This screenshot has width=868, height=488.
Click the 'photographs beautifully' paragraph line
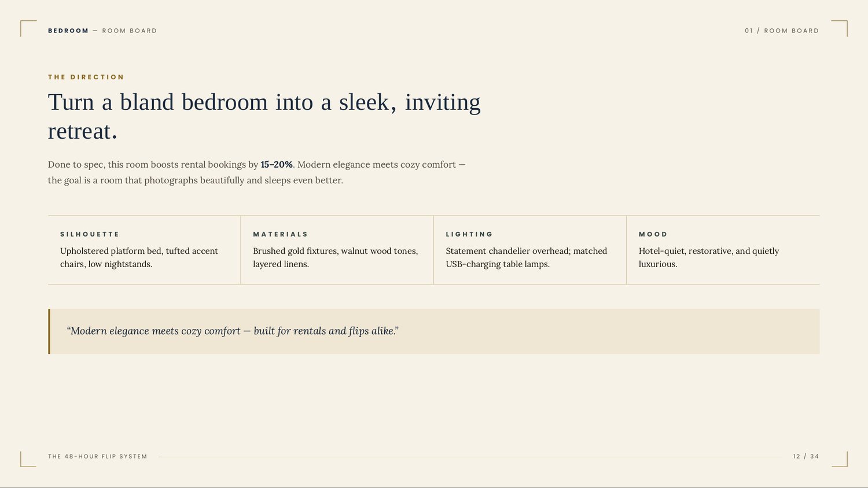click(196, 180)
